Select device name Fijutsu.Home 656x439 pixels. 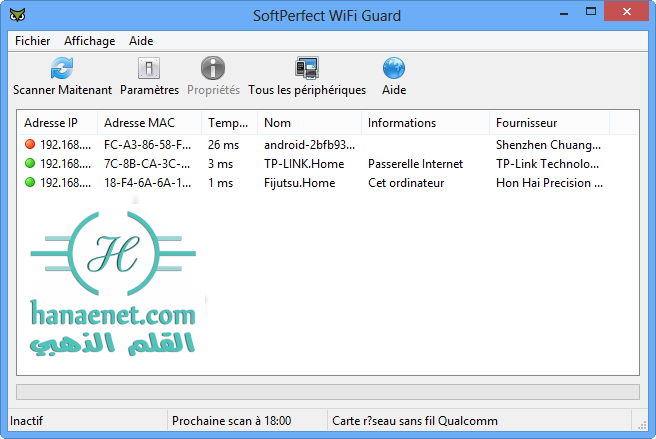point(299,183)
